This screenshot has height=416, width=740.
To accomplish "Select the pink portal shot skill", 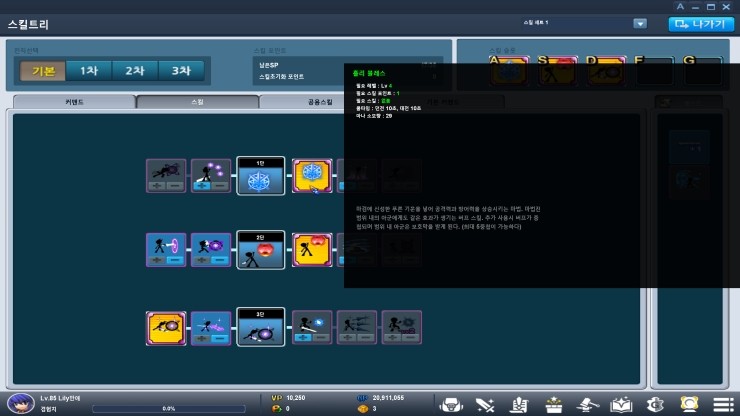I will pyautogui.click(x=166, y=249).
